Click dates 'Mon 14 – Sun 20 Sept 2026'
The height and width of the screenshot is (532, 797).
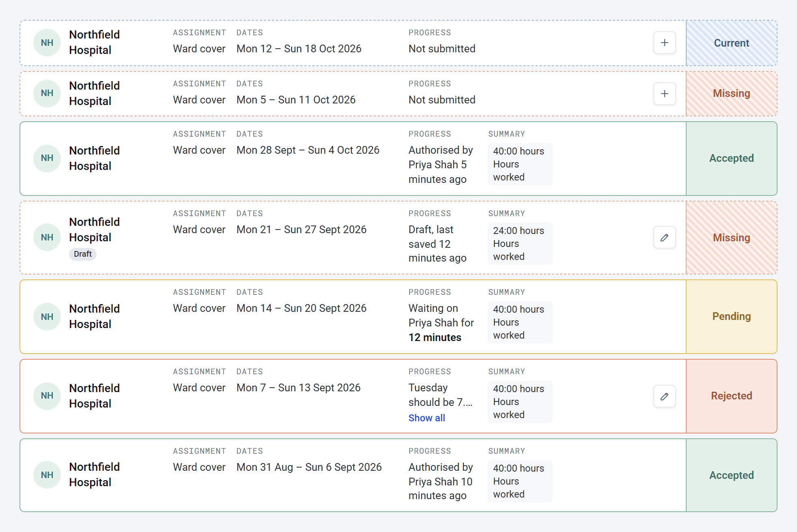[x=301, y=308]
